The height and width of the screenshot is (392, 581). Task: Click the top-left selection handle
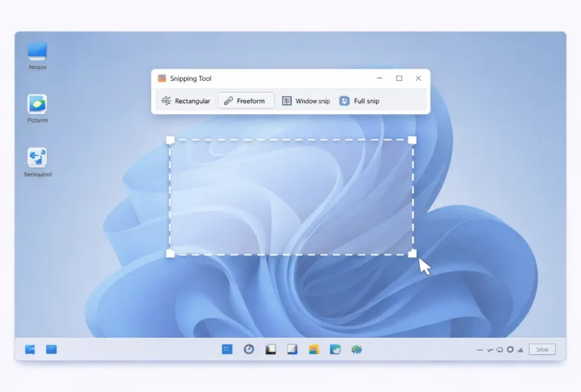[170, 140]
